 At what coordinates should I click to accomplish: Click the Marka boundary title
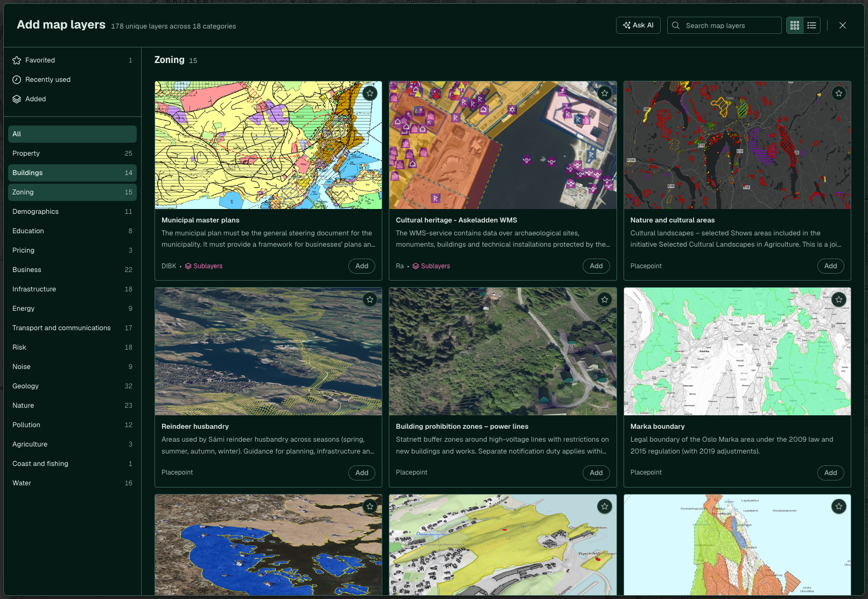click(x=657, y=427)
